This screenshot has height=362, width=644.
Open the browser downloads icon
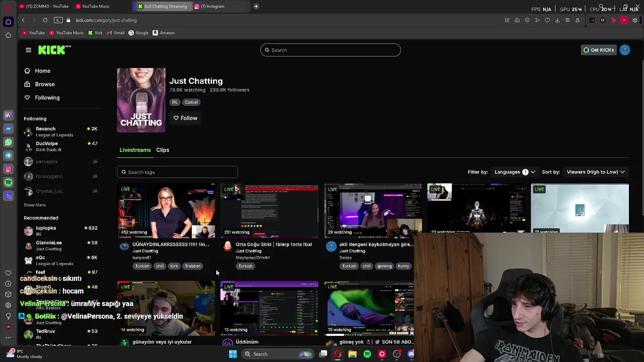pos(557,20)
